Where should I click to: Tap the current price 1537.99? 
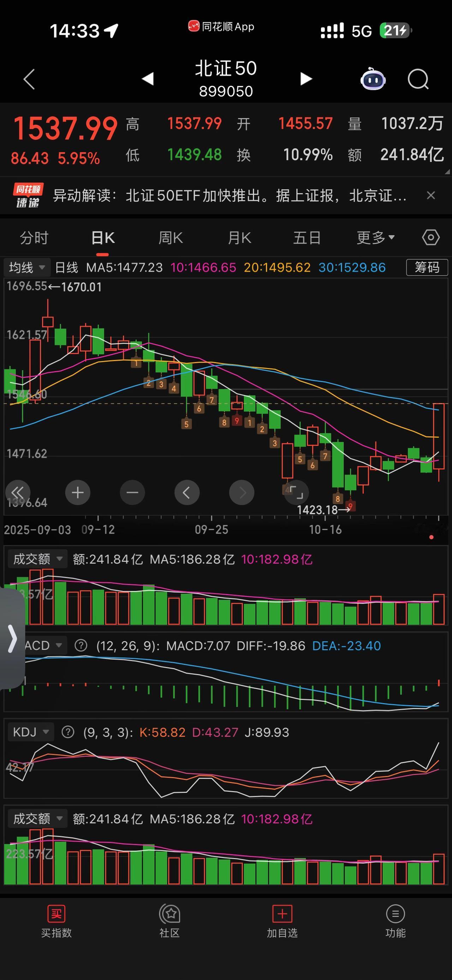65,128
